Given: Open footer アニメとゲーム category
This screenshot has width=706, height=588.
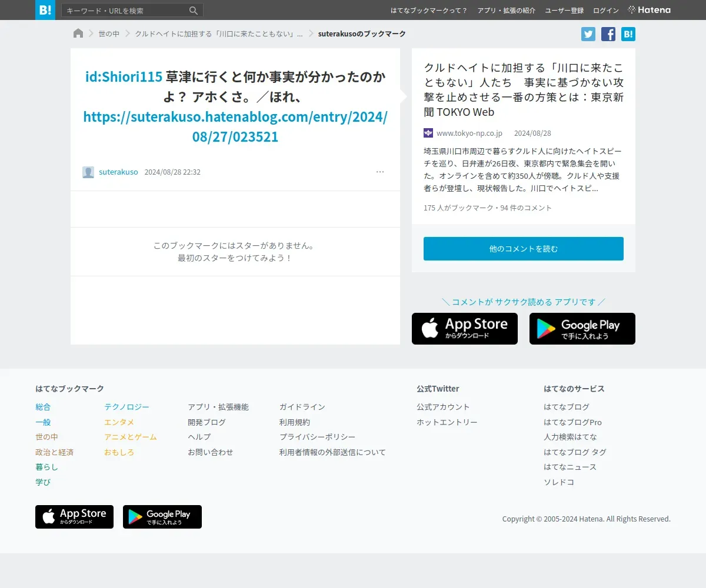Looking at the screenshot, I should coord(131,437).
